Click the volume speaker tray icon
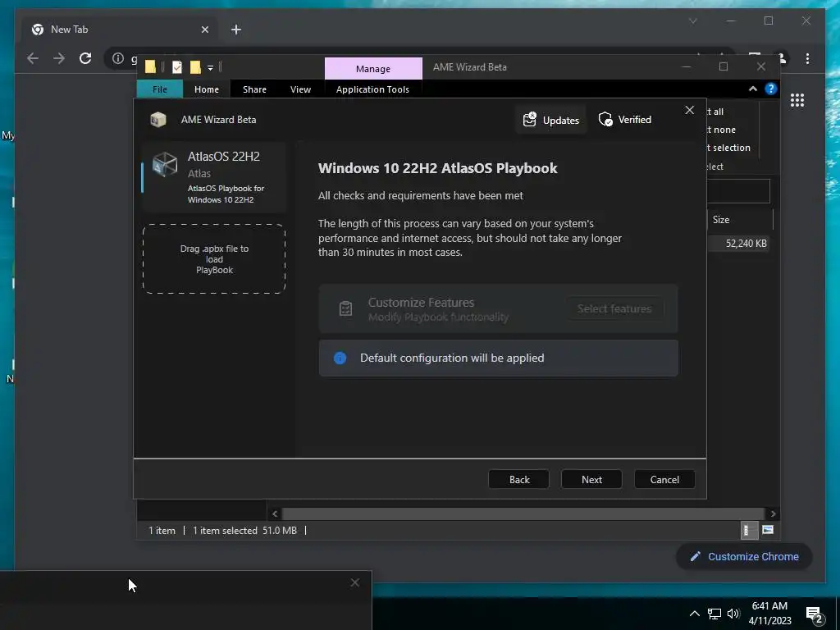This screenshot has height=630, width=840. tap(733, 614)
